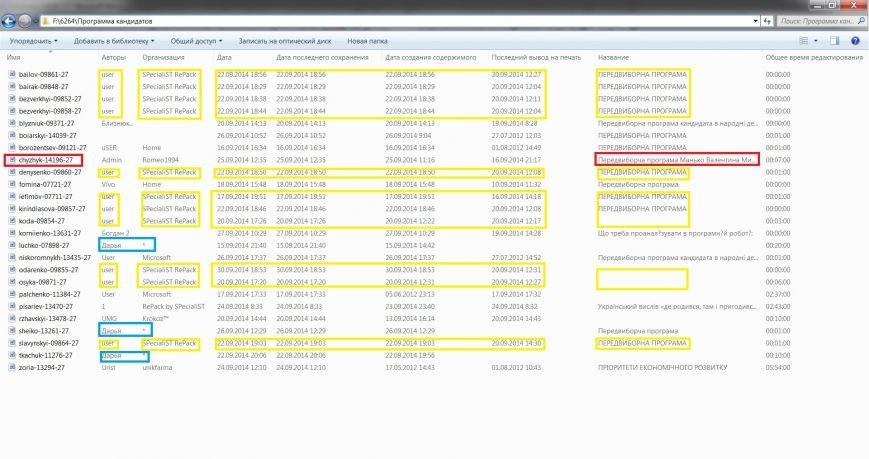Open the Общий доступ dropdown
The height and width of the screenshot is (459, 869).
pos(196,41)
